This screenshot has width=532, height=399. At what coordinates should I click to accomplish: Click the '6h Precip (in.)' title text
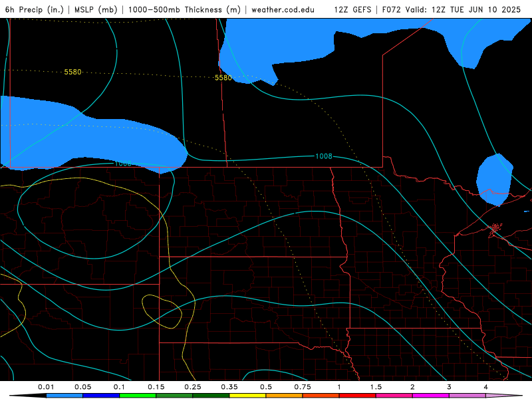tap(35, 9)
